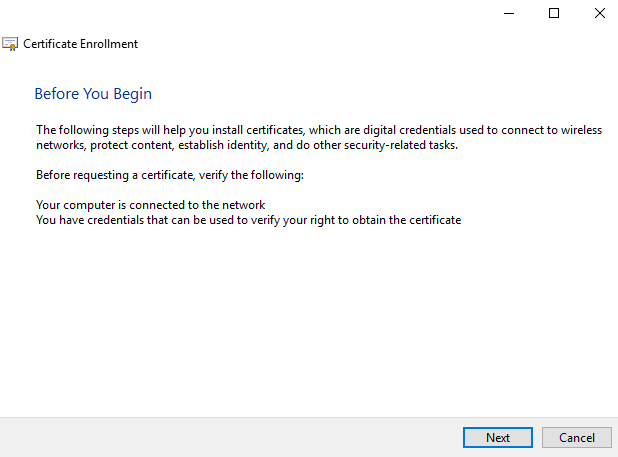This screenshot has height=457, width=618.
Task: Click "Your computer is connected to the network"
Action: (x=150, y=205)
